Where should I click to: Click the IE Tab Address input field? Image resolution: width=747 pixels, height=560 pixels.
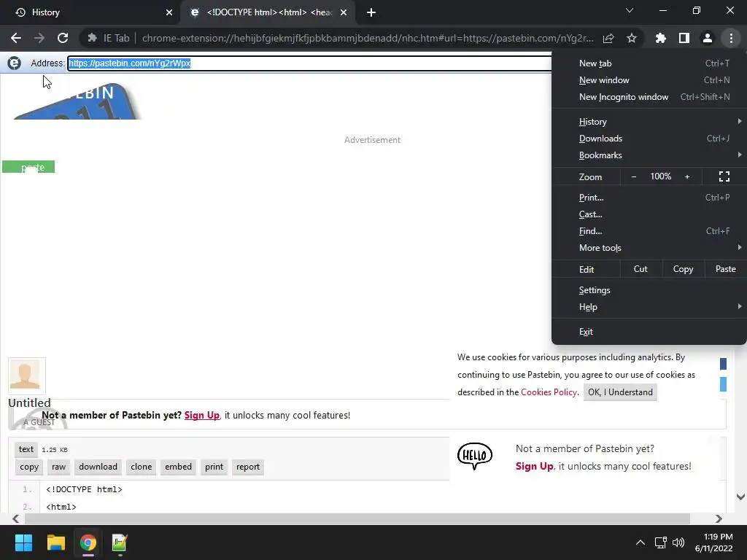309,63
